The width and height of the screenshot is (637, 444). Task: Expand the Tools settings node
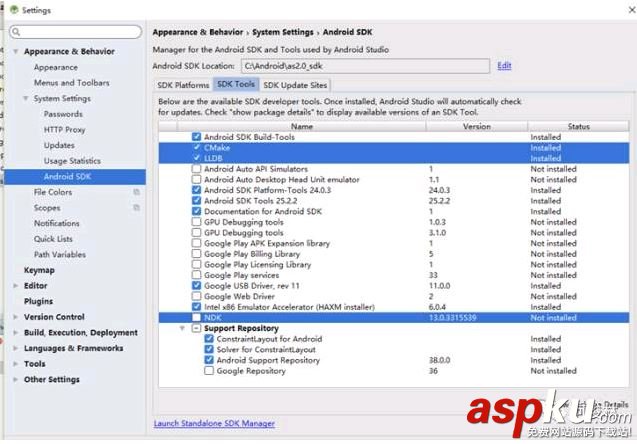pos(16,364)
